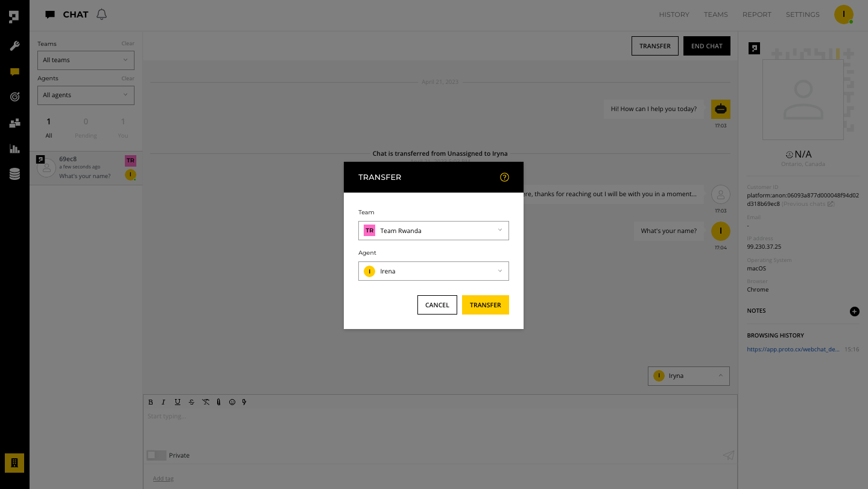The width and height of the screenshot is (868, 489).
Task: Clear text formatting in the editor
Action: (x=205, y=402)
